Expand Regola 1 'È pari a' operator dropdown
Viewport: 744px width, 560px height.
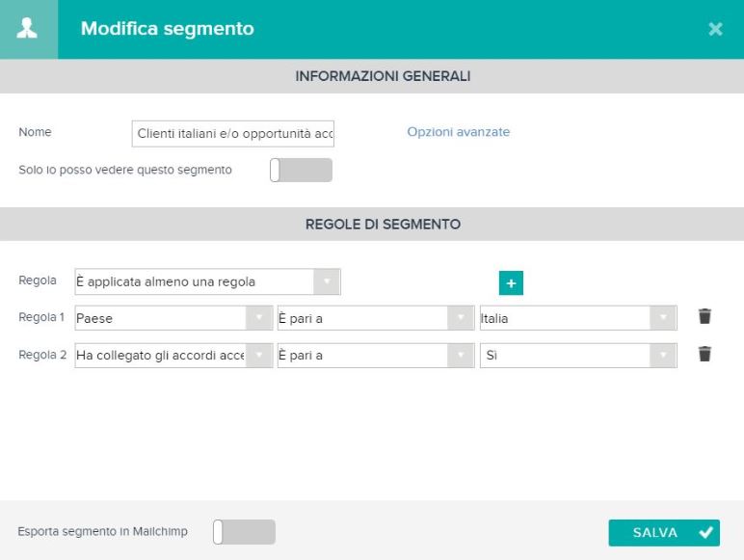(376, 318)
